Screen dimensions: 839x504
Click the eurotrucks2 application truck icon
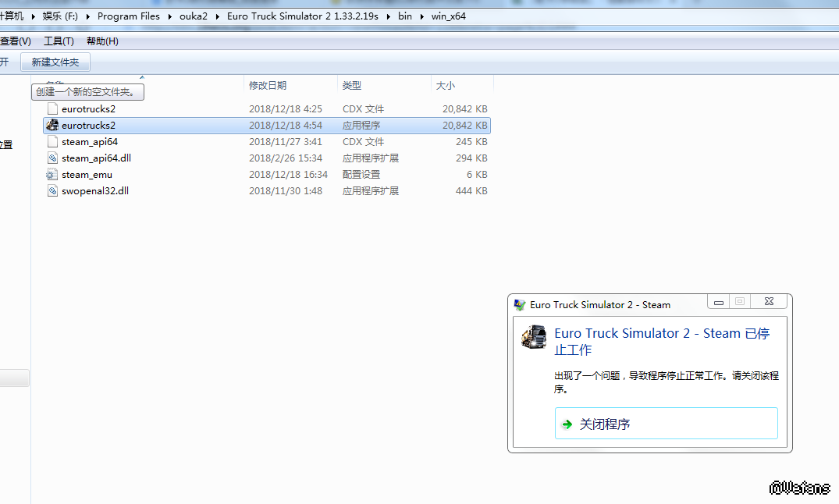tap(52, 125)
